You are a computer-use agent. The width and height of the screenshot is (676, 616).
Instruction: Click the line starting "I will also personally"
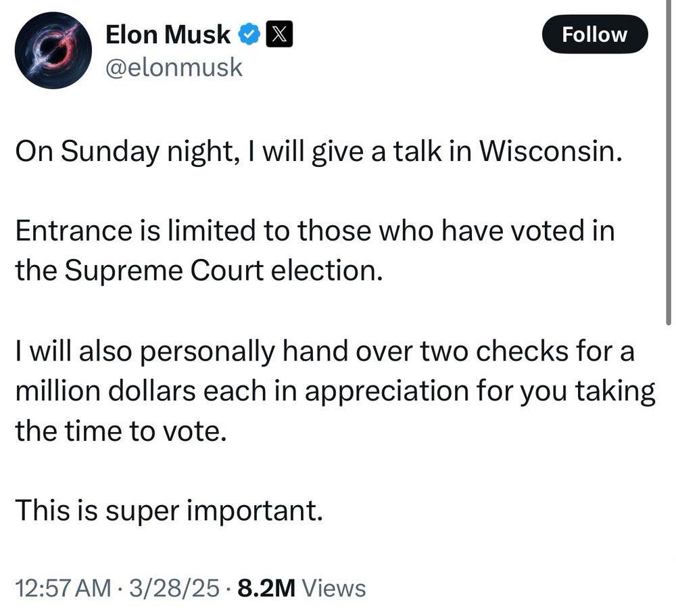324,352
